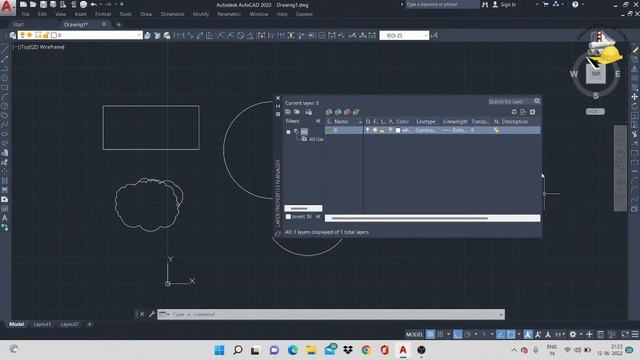Open object snap dropdown arrow in status bar
Image resolution: width=640 pixels, height=360 pixels.
click(519, 334)
